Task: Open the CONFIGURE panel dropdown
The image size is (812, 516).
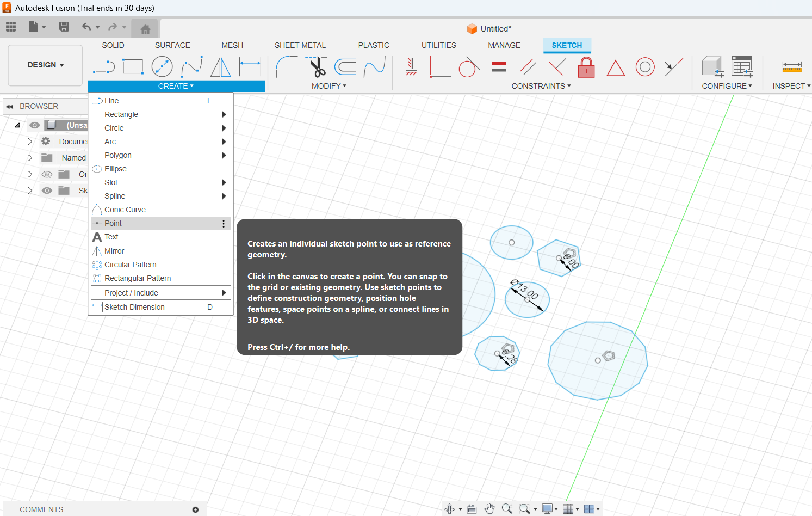Action: pos(727,86)
